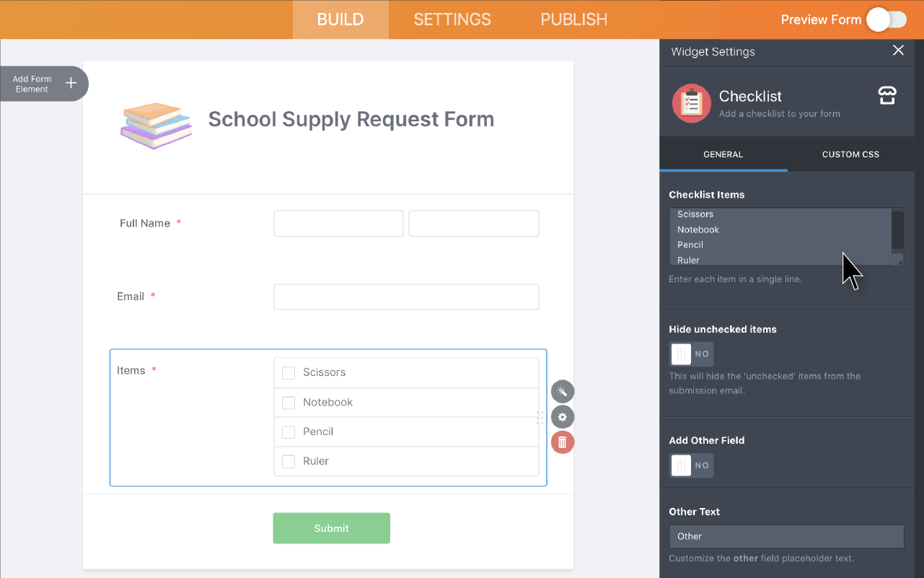Click the gear icon beside the Items field
Viewport: 924px width, 578px height.
click(563, 416)
